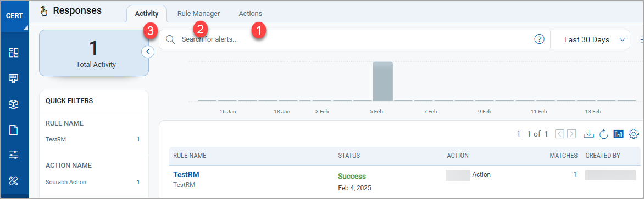Click the search help question mark icon
The image size is (644, 199).
(x=539, y=39)
